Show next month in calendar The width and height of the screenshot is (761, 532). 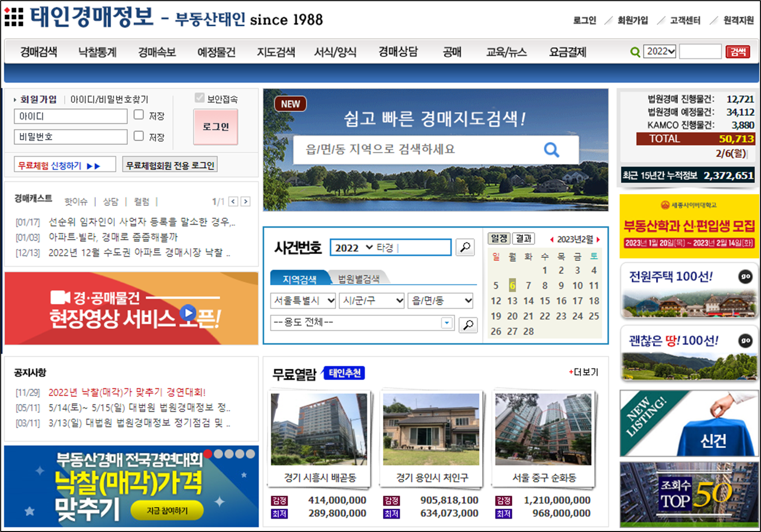[598, 239]
